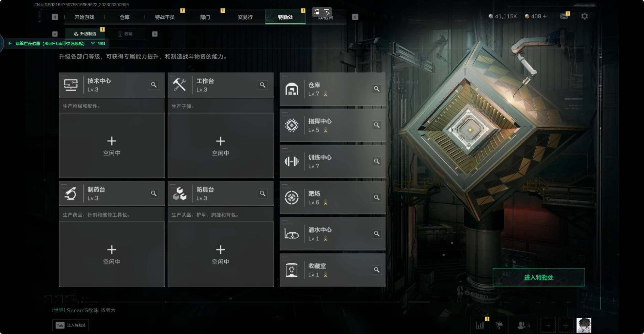Click 进入特勤处 green button

click(538, 277)
